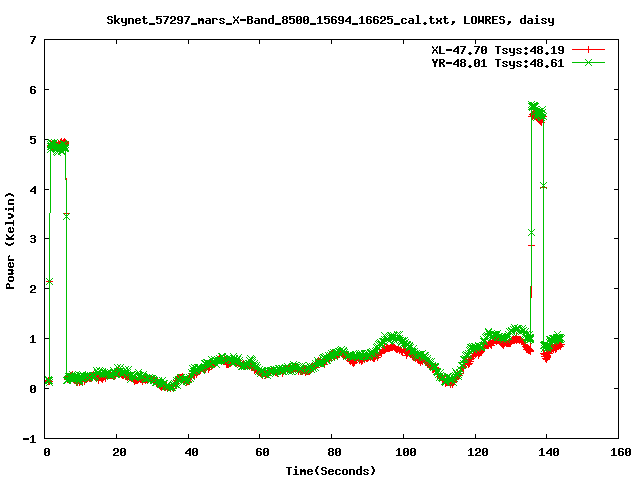
Task: Click the x-axis tick value 100
Action: (406, 452)
